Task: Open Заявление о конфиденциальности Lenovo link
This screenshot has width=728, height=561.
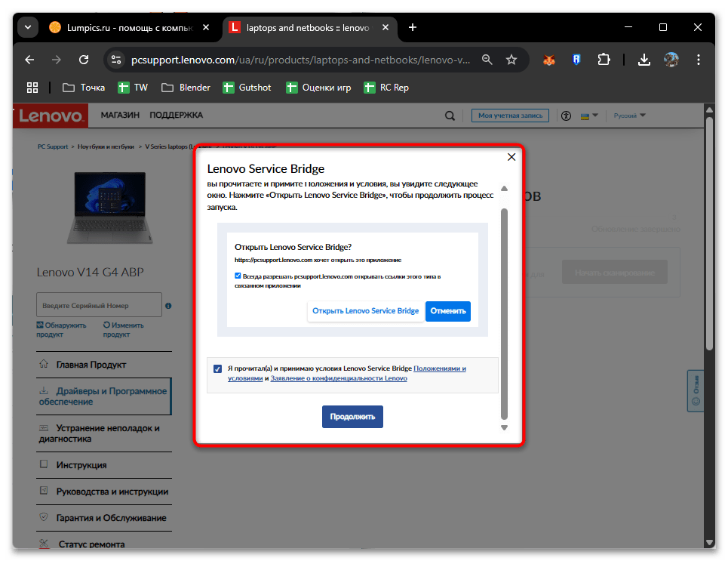Action: [x=339, y=378]
